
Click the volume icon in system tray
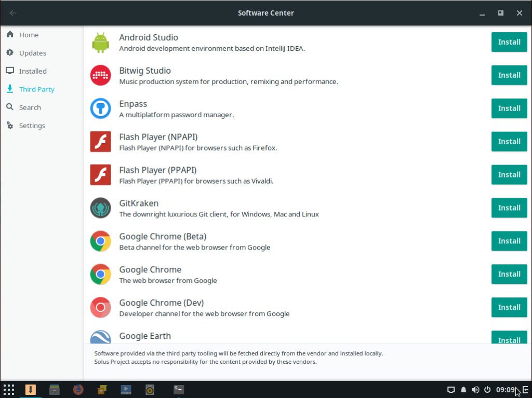[x=475, y=390]
